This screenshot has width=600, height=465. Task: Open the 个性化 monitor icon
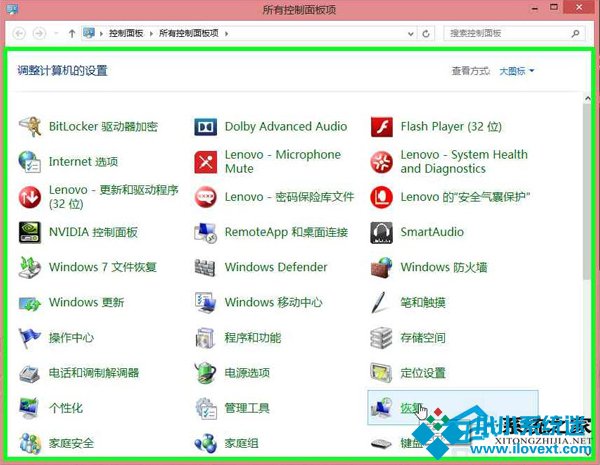(x=30, y=408)
